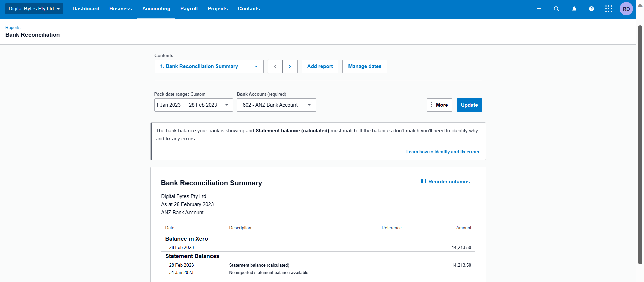Click the Date column header
Image resolution: width=644 pixels, height=282 pixels.
(170, 228)
